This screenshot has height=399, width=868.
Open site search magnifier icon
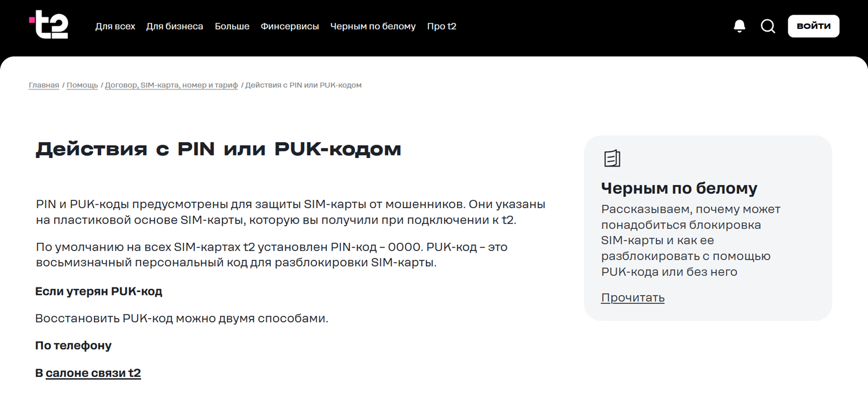point(768,26)
